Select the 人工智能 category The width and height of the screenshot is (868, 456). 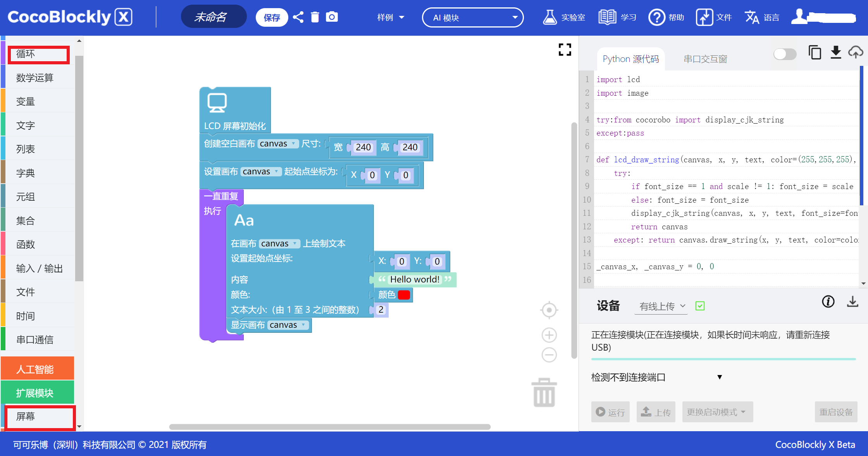point(38,369)
